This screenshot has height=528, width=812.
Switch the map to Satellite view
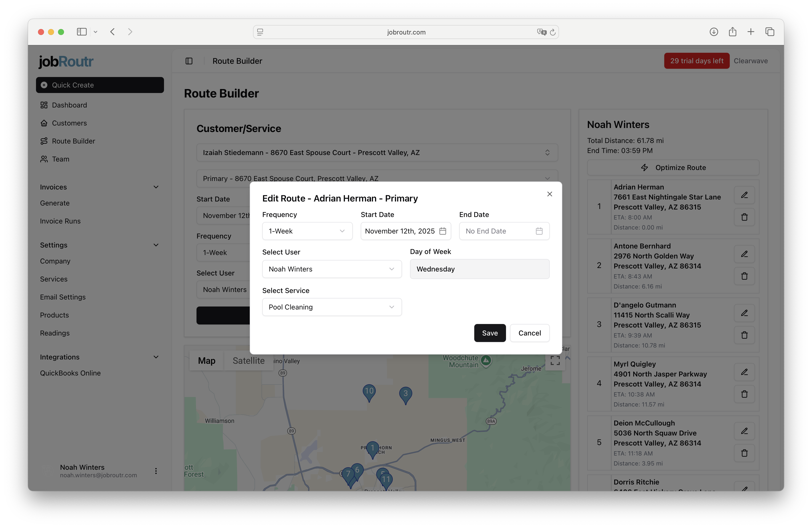pos(248,360)
